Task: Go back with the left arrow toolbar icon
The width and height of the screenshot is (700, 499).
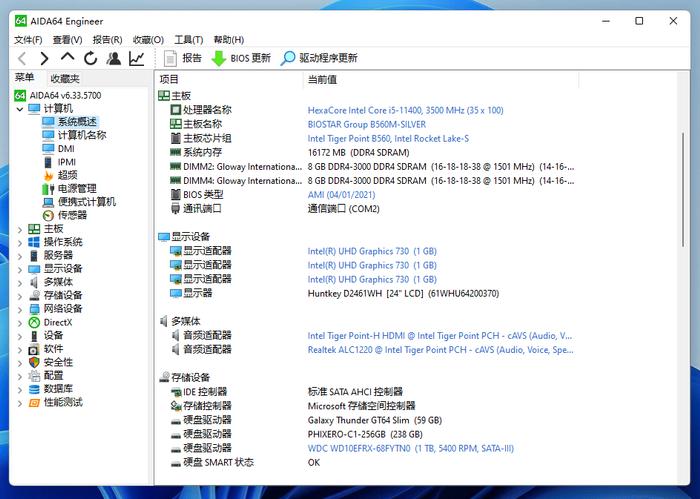Action: [x=22, y=58]
